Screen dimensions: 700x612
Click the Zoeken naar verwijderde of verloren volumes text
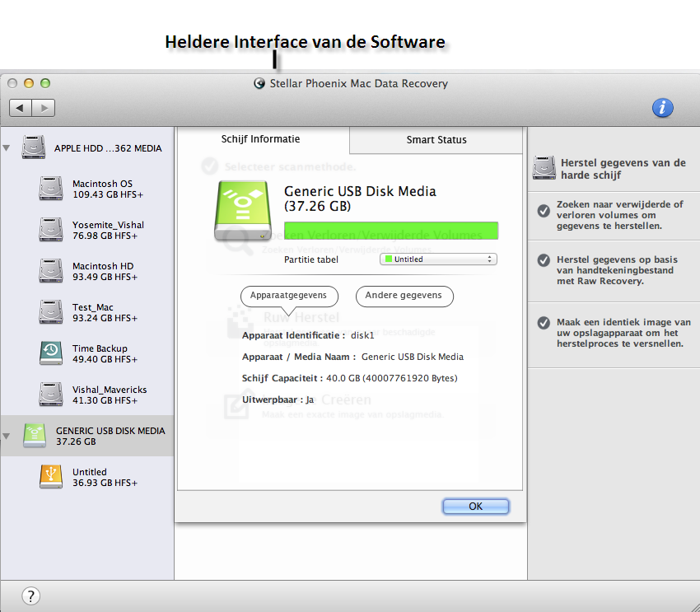click(x=619, y=215)
